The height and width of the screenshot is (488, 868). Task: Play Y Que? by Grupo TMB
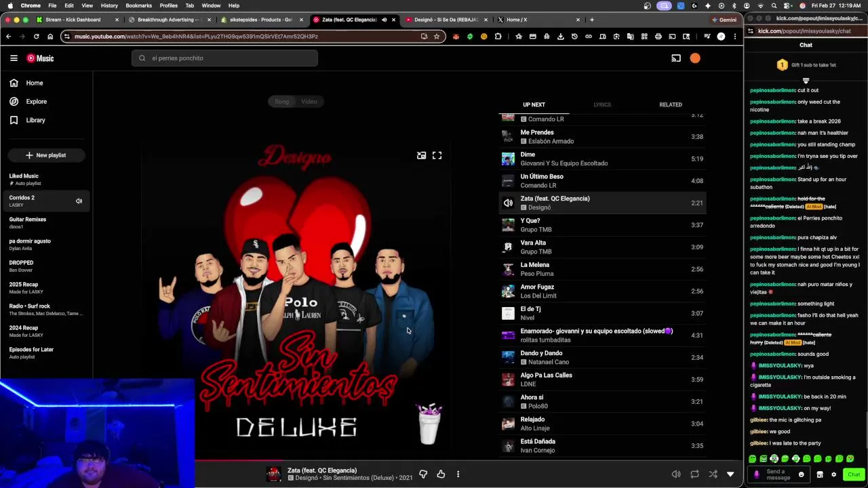click(602, 225)
